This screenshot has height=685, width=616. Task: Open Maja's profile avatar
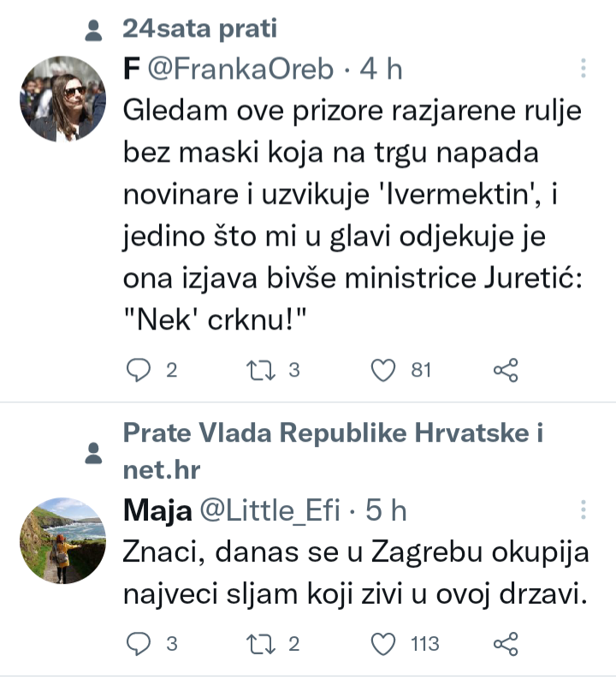(x=62, y=540)
